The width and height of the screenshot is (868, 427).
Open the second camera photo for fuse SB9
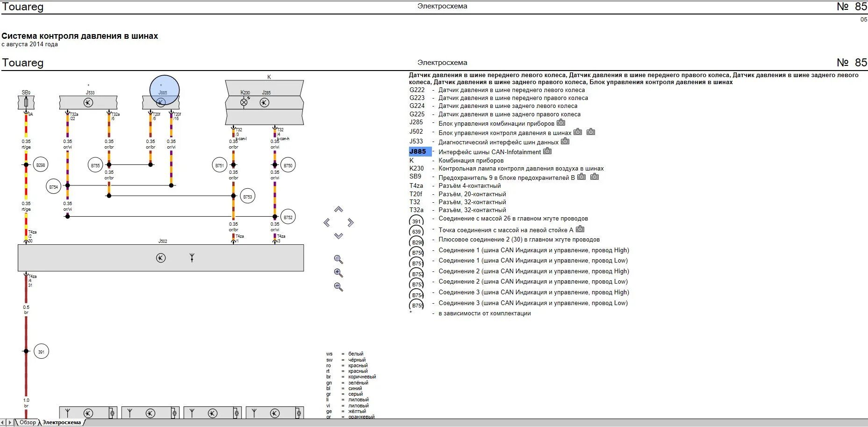tap(595, 177)
